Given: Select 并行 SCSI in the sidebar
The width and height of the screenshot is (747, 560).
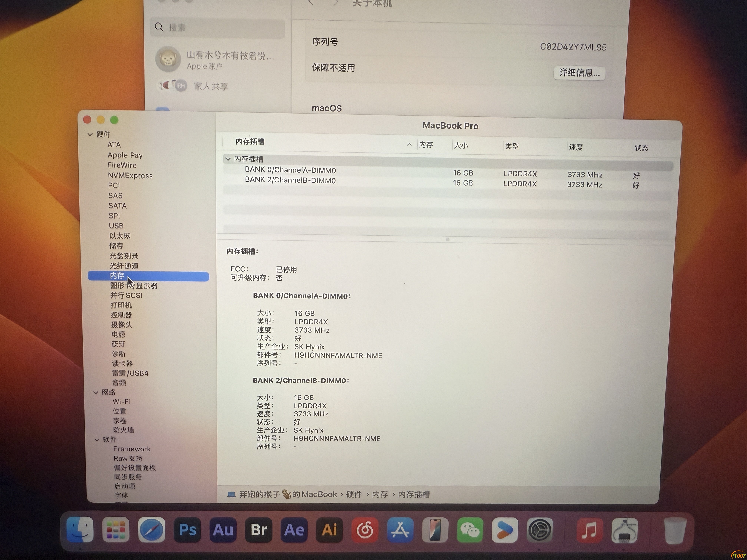Looking at the screenshot, I should coord(126,295).
